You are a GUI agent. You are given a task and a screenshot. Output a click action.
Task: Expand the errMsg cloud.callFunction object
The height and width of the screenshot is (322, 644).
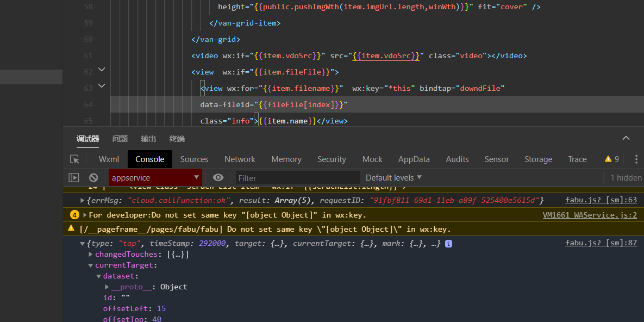pos(83,200)
